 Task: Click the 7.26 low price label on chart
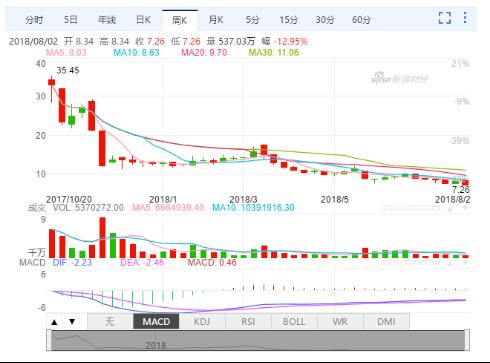(461, 190)
